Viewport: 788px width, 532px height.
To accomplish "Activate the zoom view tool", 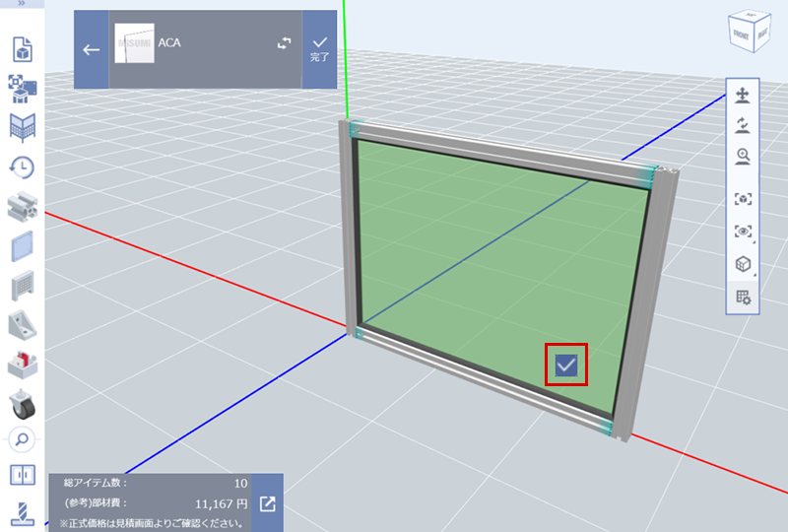I will [743, 156].
